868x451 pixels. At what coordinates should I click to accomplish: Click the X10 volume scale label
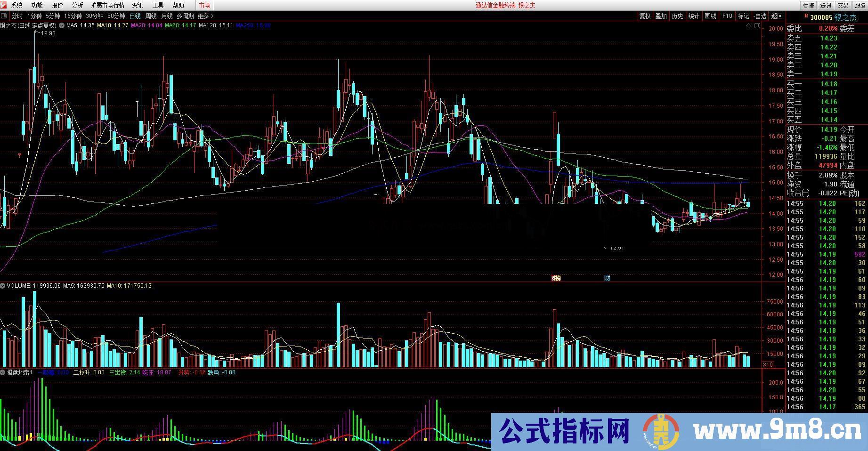coord(767,364)
